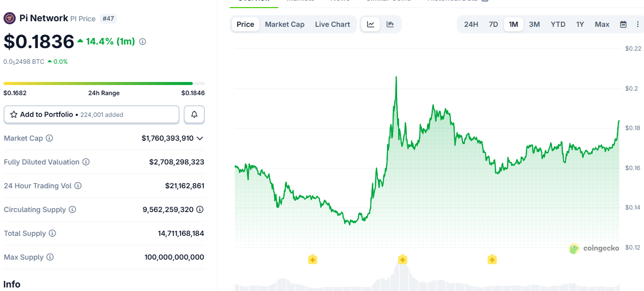Select the YTD time range button

pyautogui.click(x=558, y=24)
